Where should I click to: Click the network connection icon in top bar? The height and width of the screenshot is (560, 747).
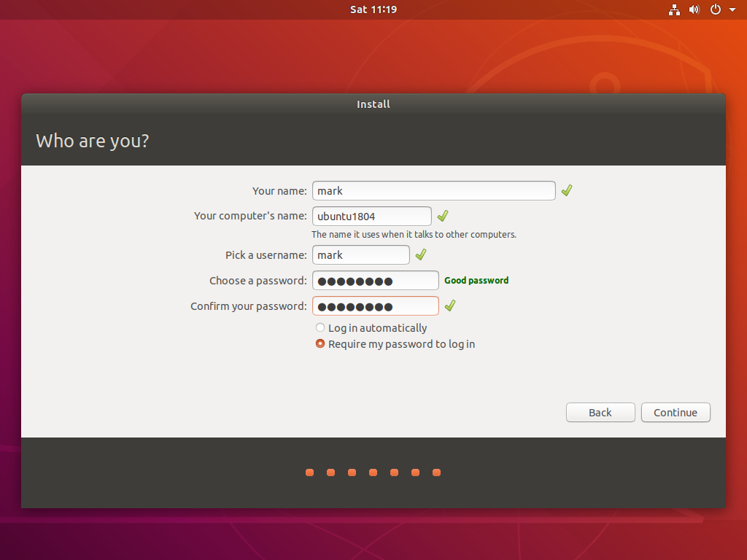(x=674, y=9)
